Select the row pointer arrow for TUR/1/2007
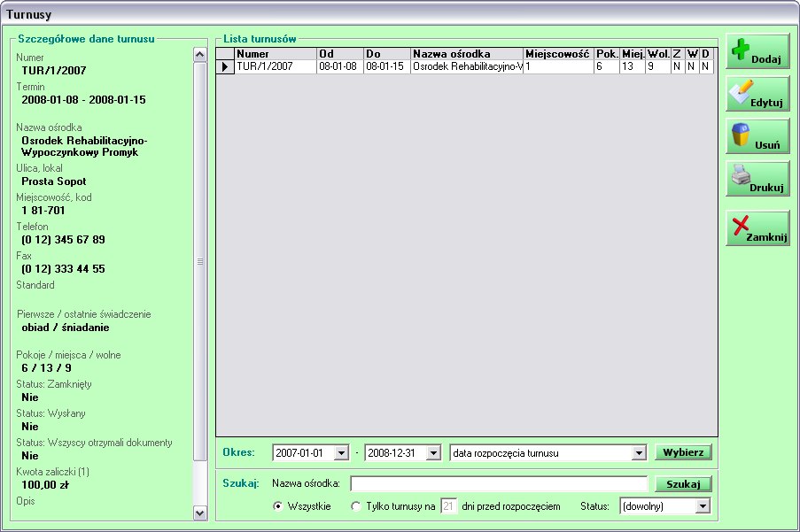800x532 pixels. (225, 66)
